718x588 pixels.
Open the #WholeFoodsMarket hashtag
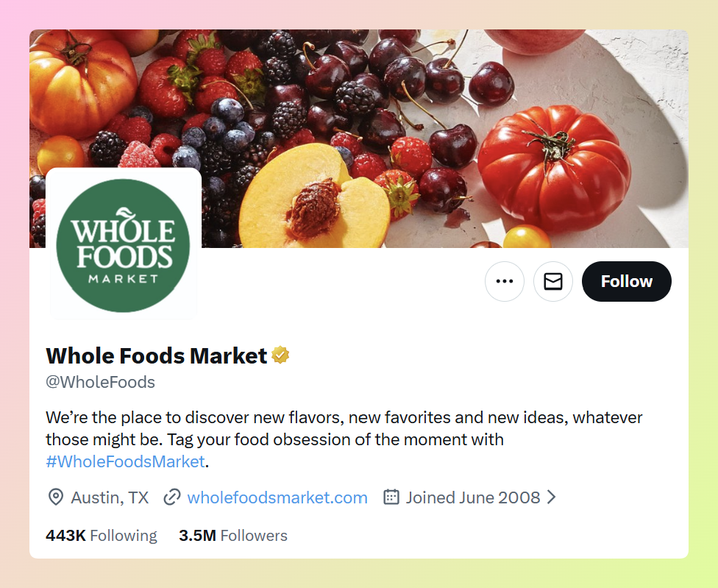point(124,461)
